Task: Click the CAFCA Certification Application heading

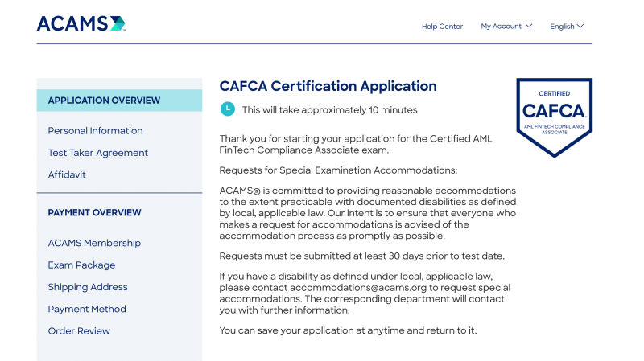Action: (328, 86)
